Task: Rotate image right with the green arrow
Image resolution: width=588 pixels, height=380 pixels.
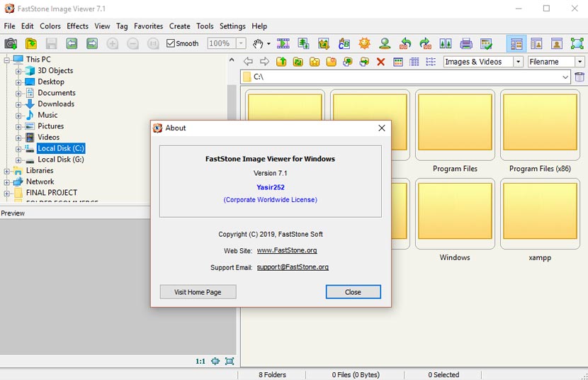Action: tap(425, 43)
